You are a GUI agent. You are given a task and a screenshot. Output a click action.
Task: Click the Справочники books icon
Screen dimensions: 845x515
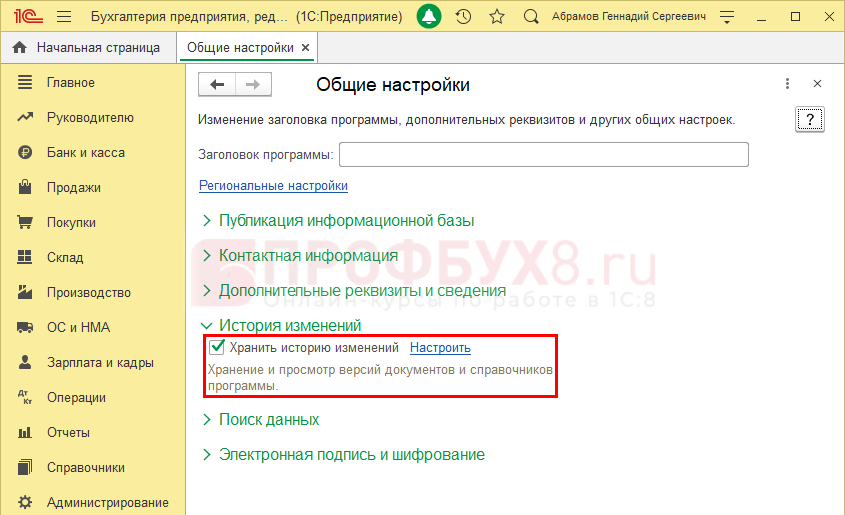pos(25,467)
